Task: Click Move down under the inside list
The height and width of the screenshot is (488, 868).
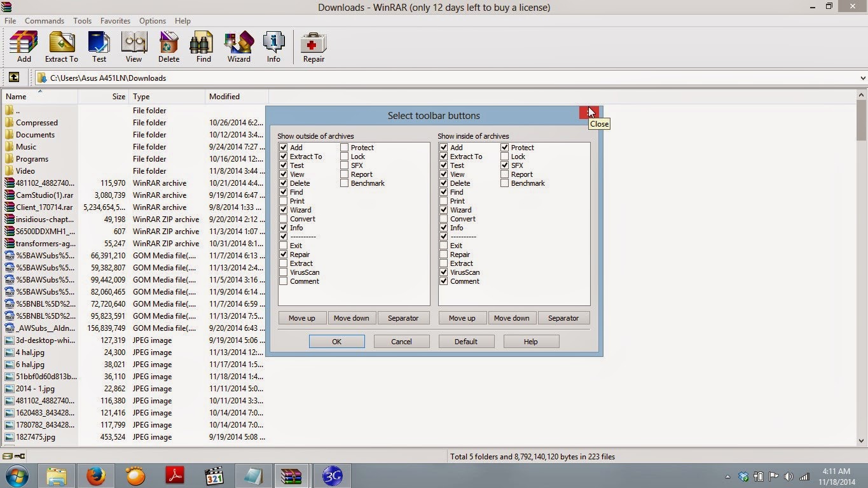Action: [x=512, y=318]
